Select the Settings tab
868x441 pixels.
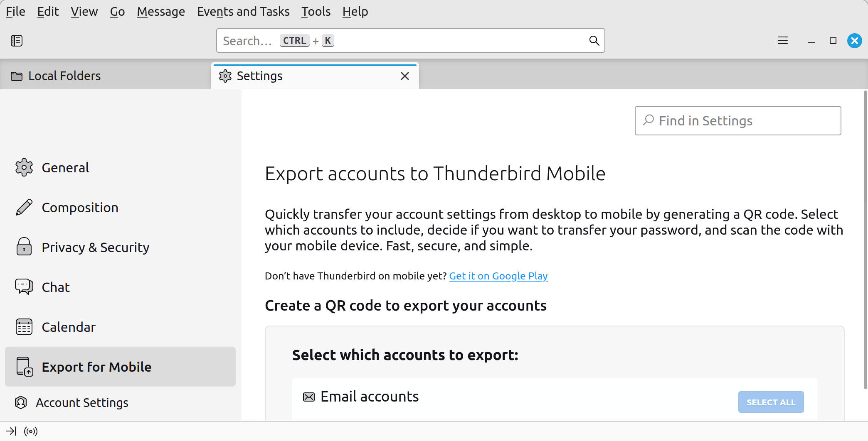pyautogui.click(x=315, y=76)
